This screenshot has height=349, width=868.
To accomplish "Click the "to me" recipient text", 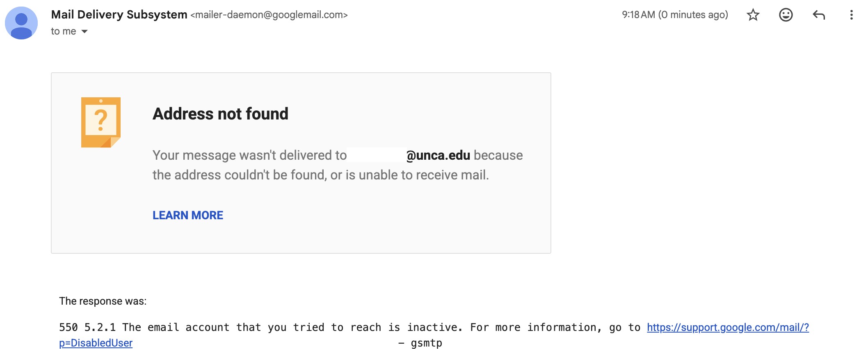I will [x=63, y=32].
